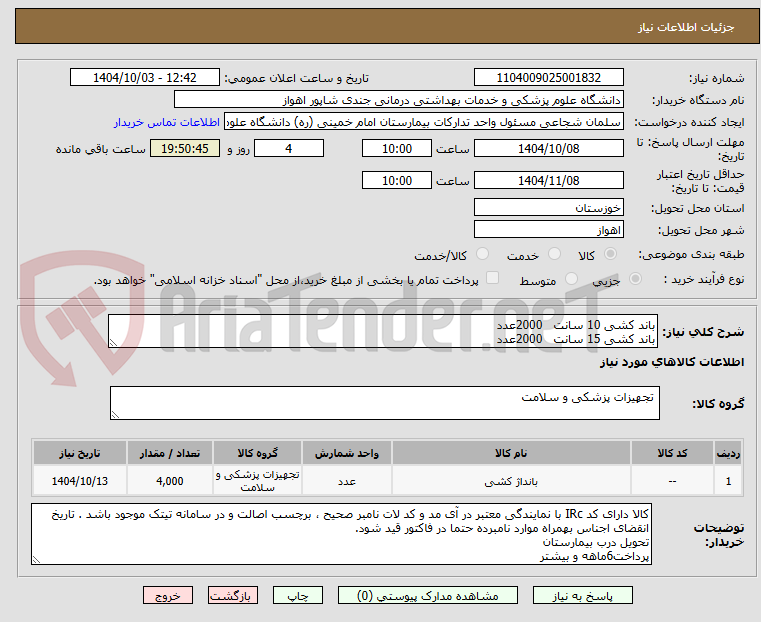
Task: Click مشاهده مدارک پیوستی (0) button
Action: tap(428, 595)
